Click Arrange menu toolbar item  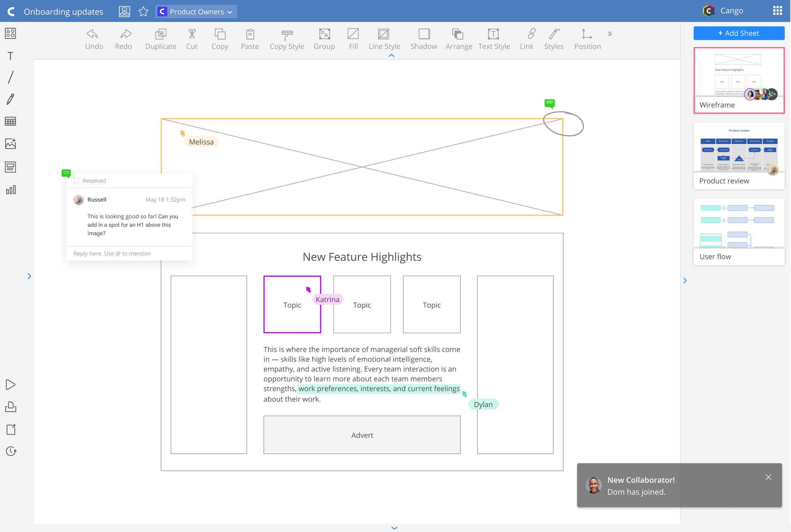click(458, 38)
